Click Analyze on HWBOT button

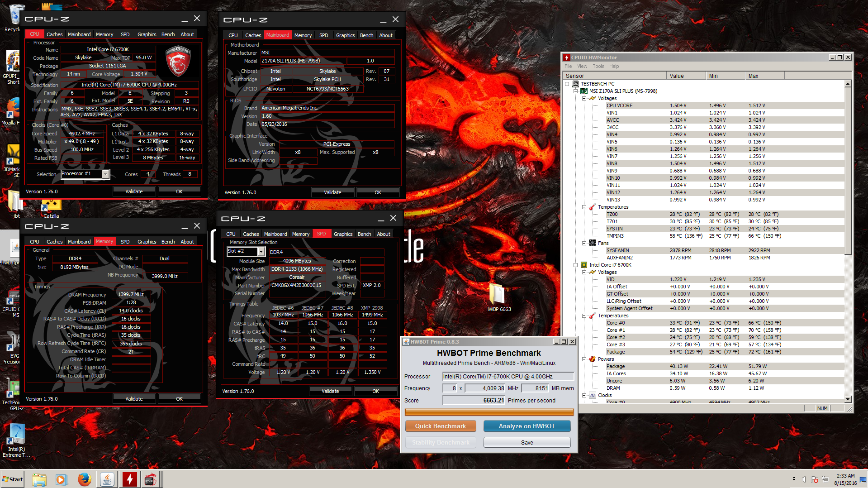(x=527, y=426)
